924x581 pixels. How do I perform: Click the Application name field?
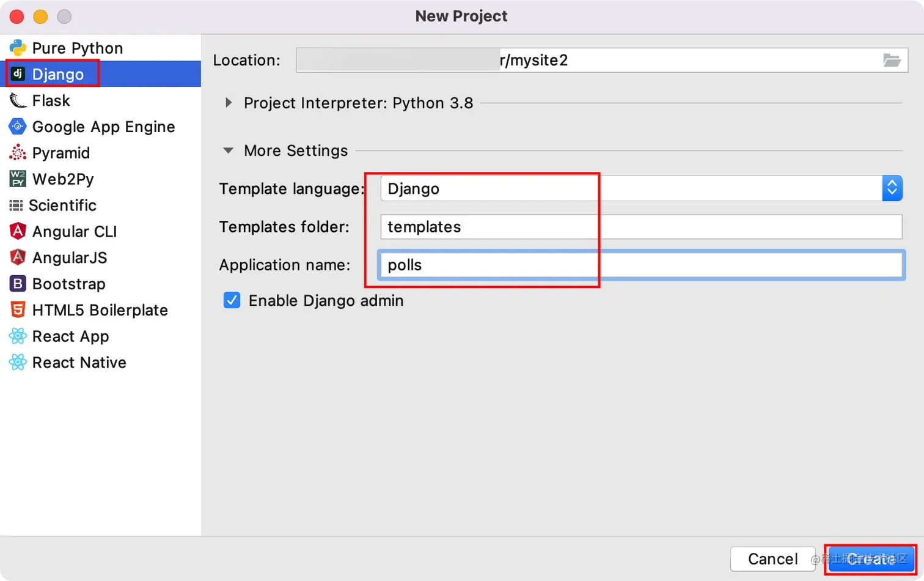pyautogui.click(x=640, y=265)
